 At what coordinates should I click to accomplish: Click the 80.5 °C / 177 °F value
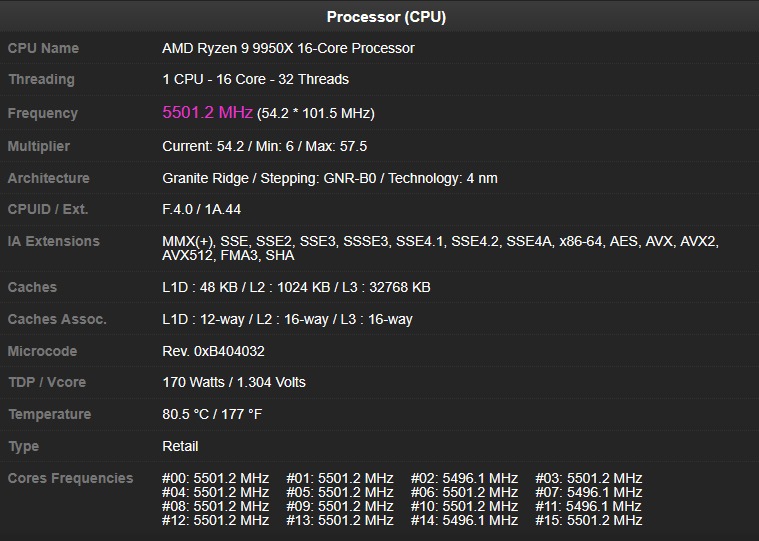coord(212,414)
